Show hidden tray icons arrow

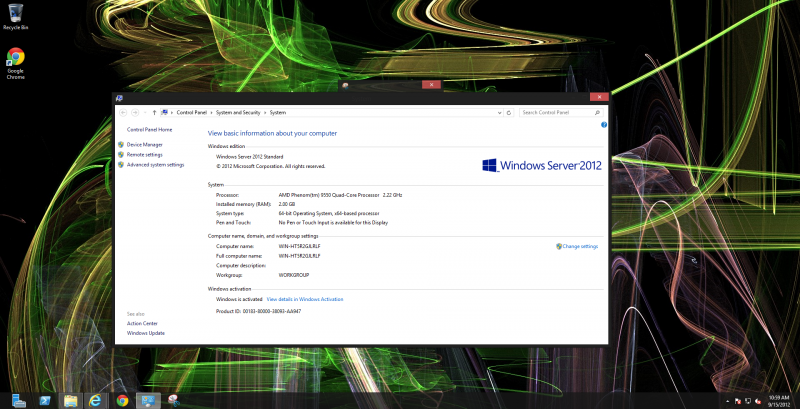(x=728, y=401)
